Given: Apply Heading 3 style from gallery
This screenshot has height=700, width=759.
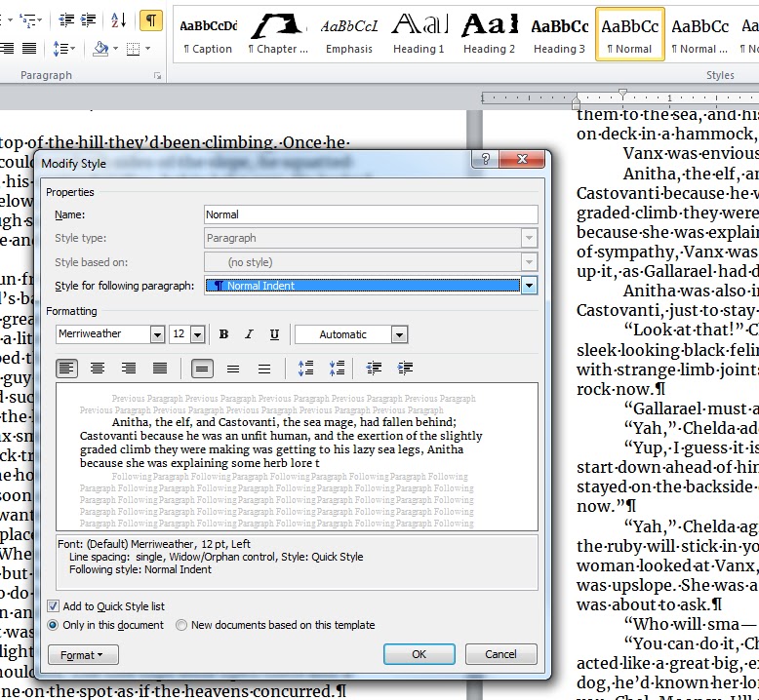Looking at the screenshot, I should [559, 34].
